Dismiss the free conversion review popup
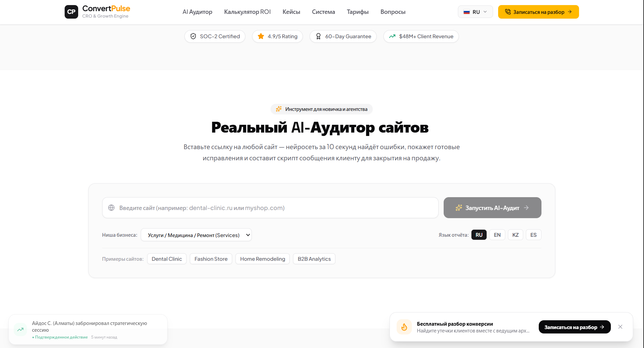Image resolution: width=644 pixels, height=348 pixels. (620, 327)
